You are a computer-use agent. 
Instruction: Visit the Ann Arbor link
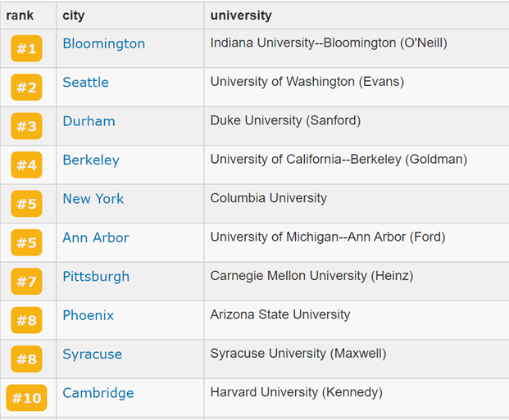tap(96, 237)
